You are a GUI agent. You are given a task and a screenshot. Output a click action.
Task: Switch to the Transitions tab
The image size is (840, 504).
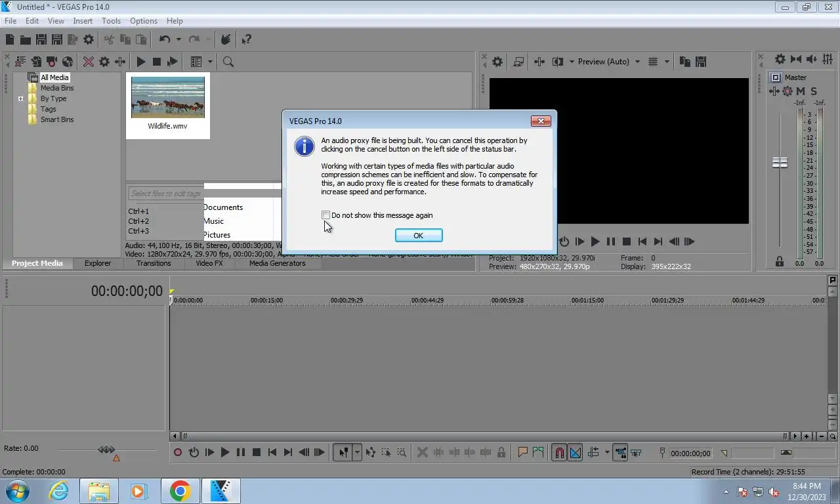154,263
